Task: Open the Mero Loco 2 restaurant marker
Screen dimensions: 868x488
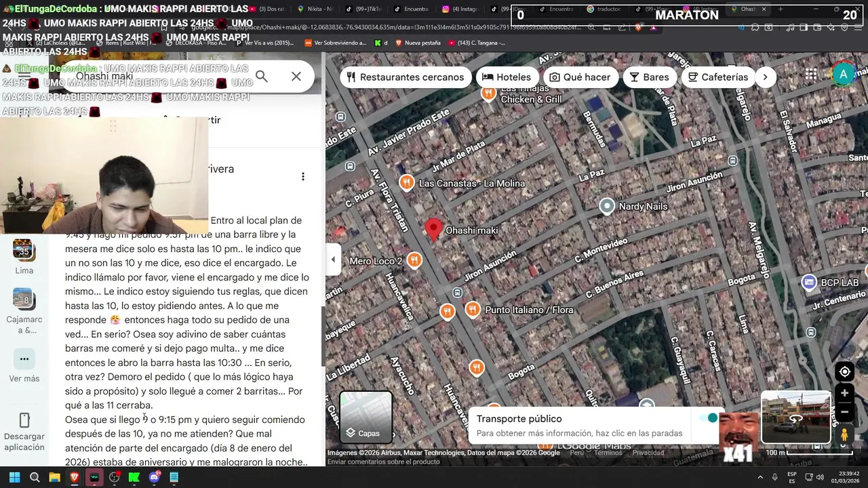Action: (x=414, y=260)
